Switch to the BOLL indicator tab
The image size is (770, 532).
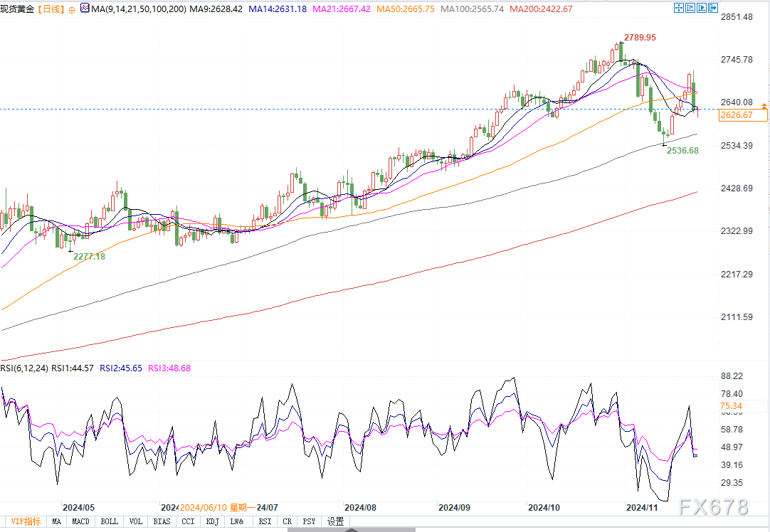(x=109, y=521)
